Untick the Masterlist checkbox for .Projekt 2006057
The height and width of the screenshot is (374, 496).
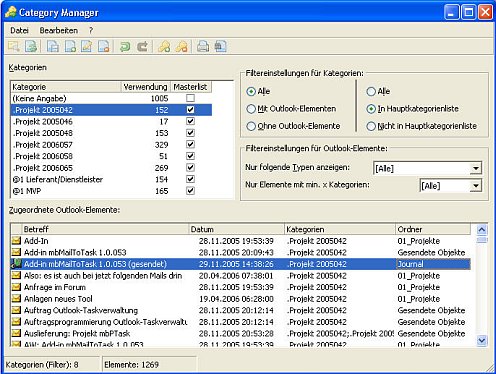190,144
